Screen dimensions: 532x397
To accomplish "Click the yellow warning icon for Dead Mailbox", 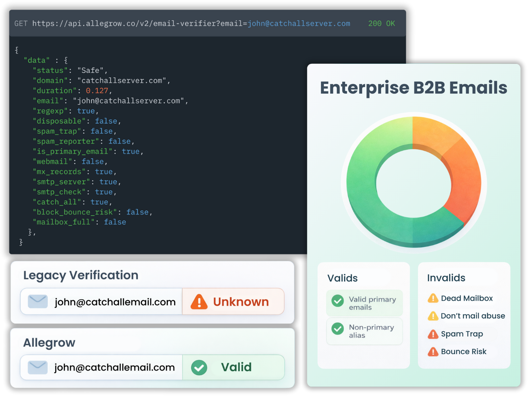I will [x=433, y=298].
